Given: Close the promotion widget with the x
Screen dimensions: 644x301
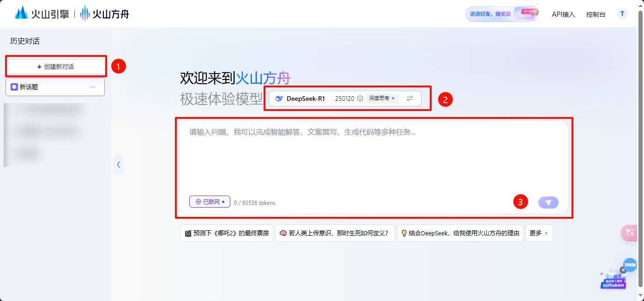Looking at the screenshot, I should point(623,270).
